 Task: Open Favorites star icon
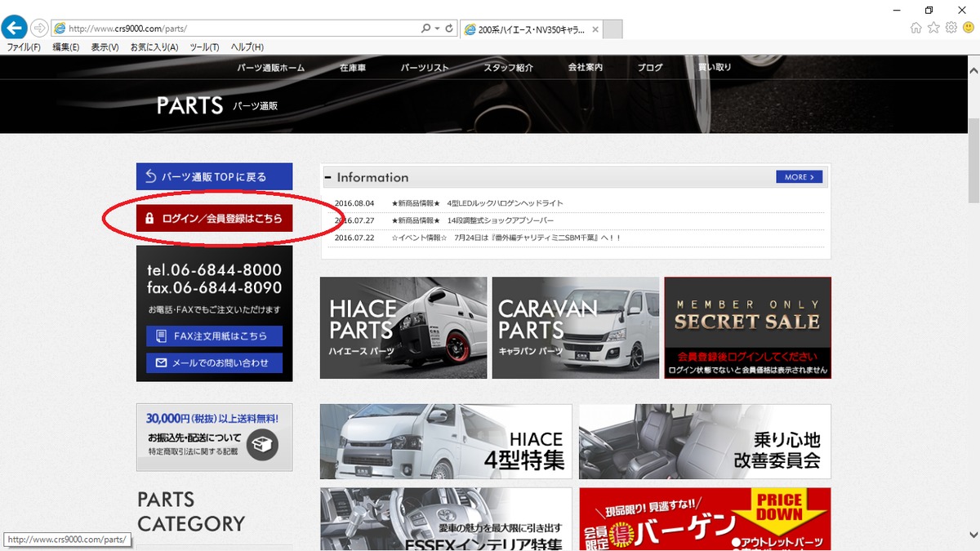click(933, 28)
